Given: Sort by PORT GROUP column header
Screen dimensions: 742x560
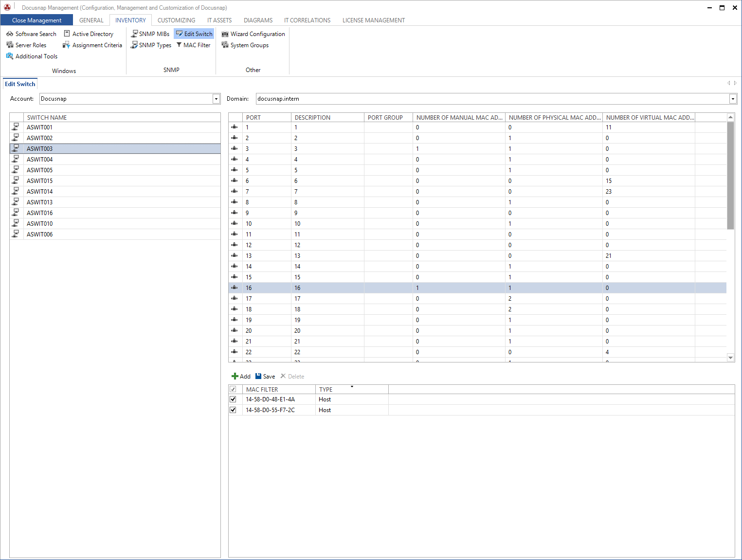Looking at the screenshot, I should click(x=389, y=117).
